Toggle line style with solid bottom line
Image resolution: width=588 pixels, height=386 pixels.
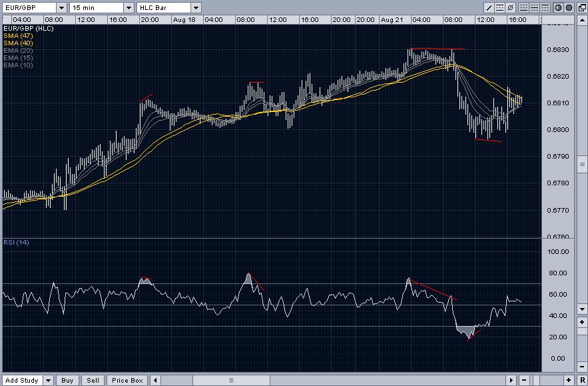tap(523, 8)
